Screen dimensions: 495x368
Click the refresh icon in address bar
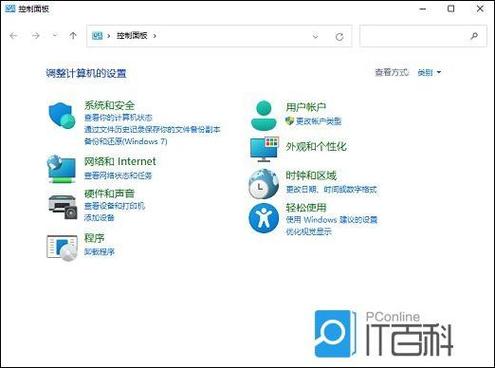[339, 36]
